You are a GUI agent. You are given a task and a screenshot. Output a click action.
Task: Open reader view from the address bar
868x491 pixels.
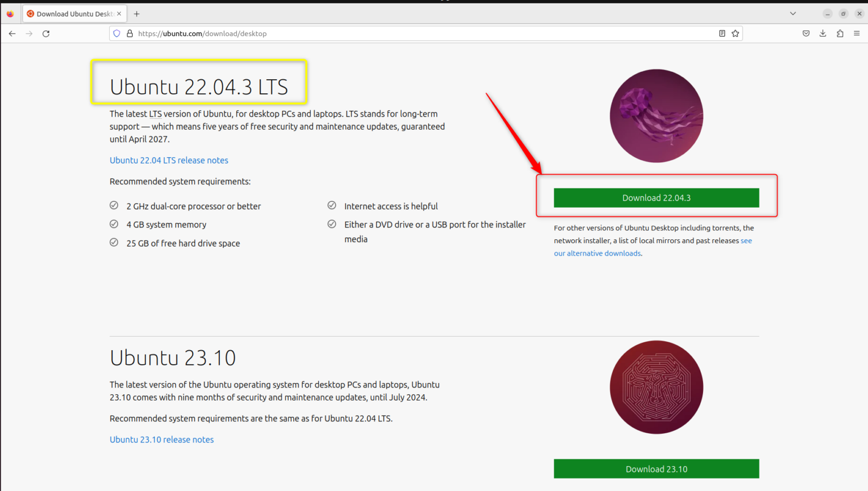tap(722, 33)
